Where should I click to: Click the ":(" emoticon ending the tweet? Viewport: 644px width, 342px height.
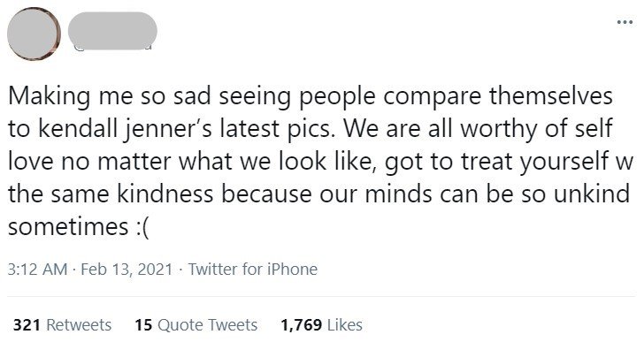(x=142, y=227)
